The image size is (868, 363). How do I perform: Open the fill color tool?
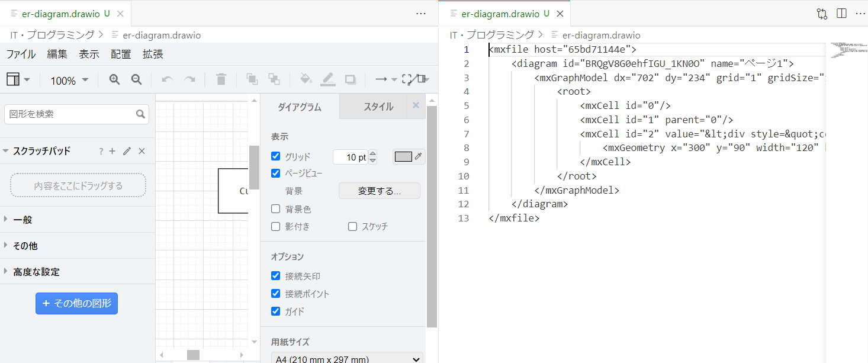[306, 79]
